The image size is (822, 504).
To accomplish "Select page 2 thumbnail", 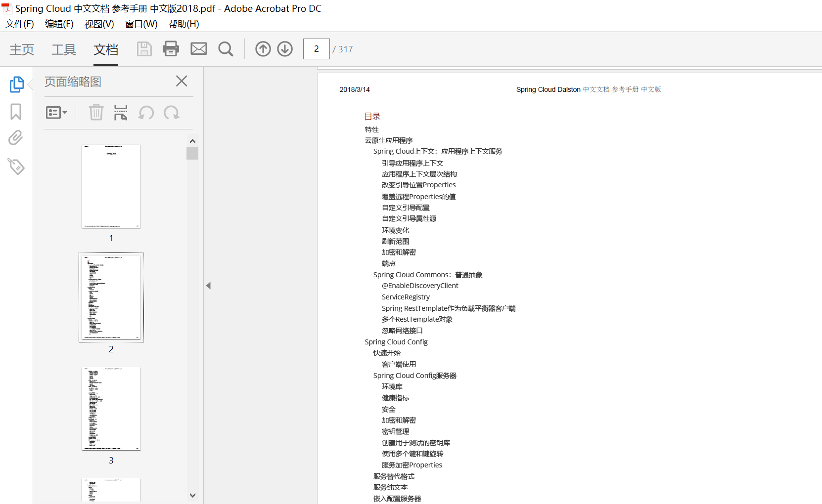I will pos(111,297).
